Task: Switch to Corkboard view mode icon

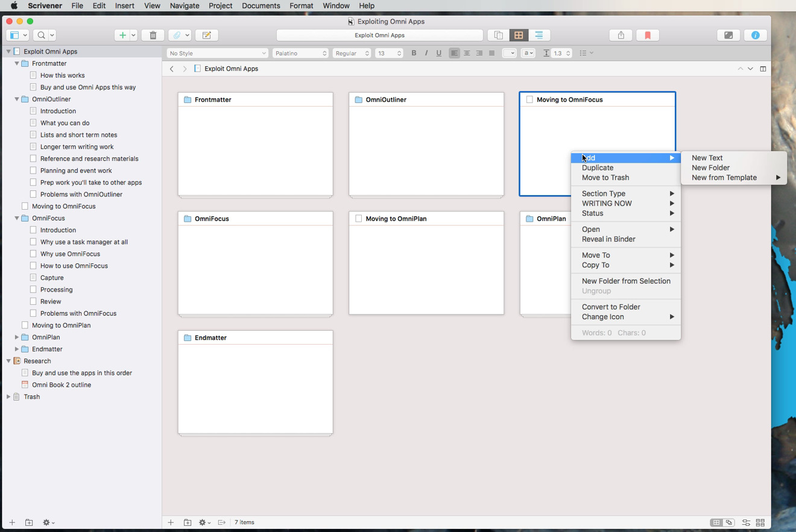Action: pos(519,35)
